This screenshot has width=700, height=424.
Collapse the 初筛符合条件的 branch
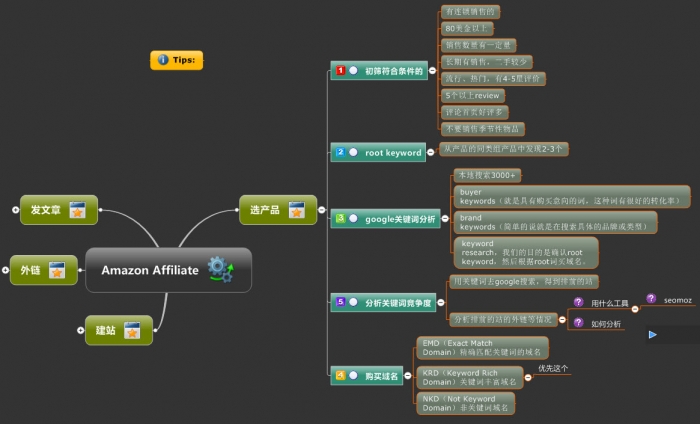pos(432,71)
